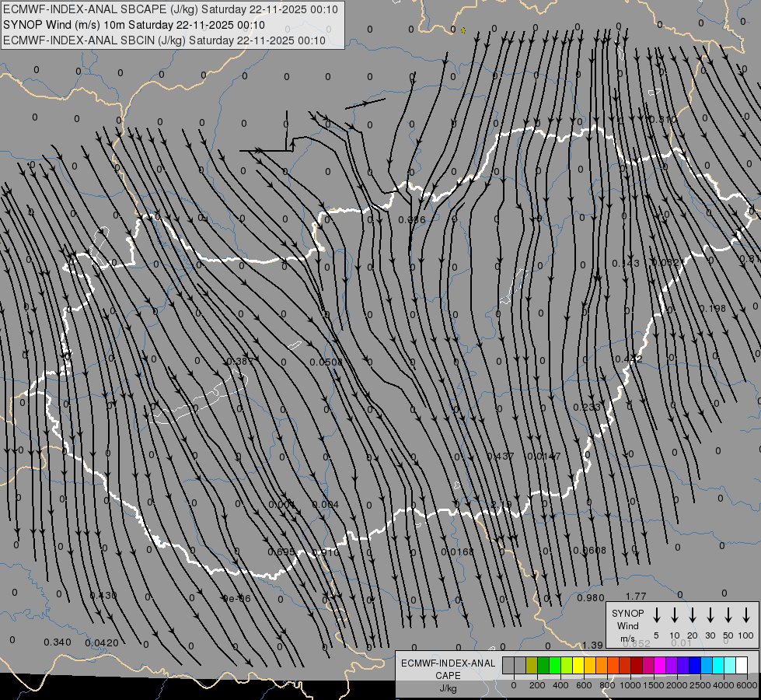Viewport: 761px width, 700px height.
Task: Click the m/s unit in wind legend
Action: coord(627,639)
